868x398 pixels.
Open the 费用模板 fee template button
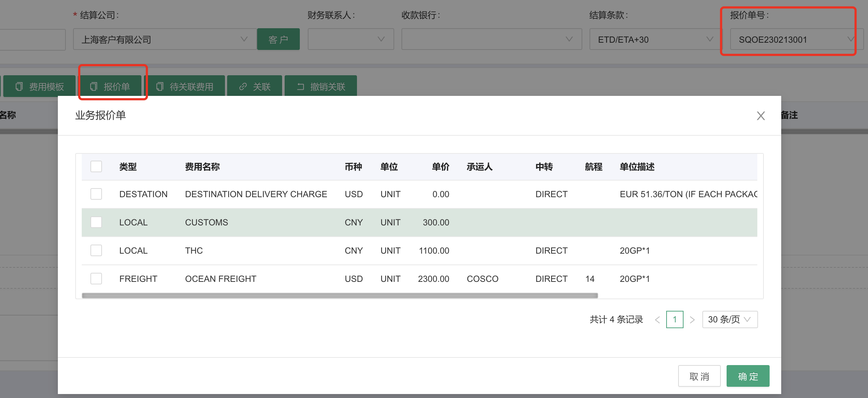[x=39, y=86]
